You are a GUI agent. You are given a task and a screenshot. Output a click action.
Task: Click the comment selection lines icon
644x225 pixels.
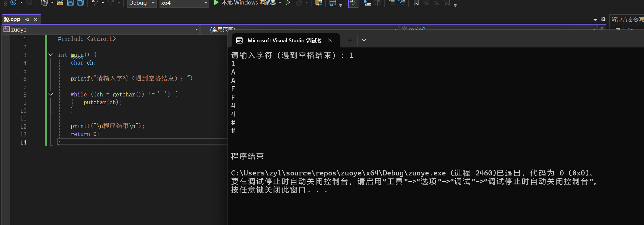tap(402, 3)
